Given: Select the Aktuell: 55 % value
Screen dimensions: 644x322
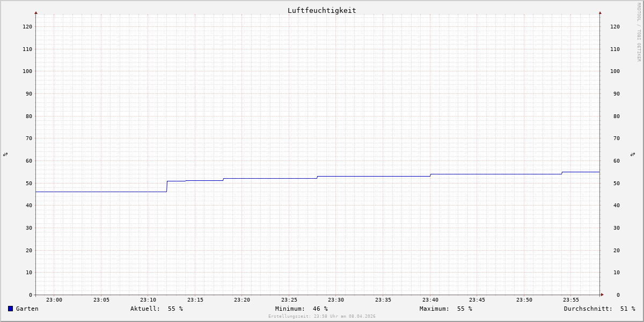Looking at the screenshot, I should tap(157, 309).
